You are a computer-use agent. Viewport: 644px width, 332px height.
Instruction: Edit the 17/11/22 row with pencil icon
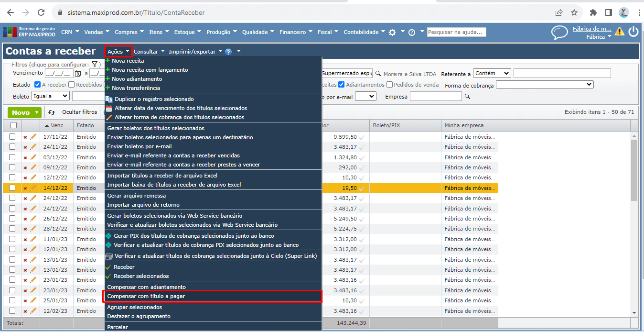pyautogui.click(x=33, y=137)
